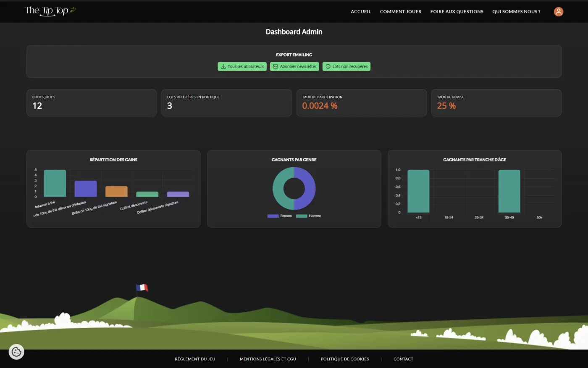Viewport: 588px width, 368px height.
Task: Click the purple donut chart segment
Action: tap(310, 188)
